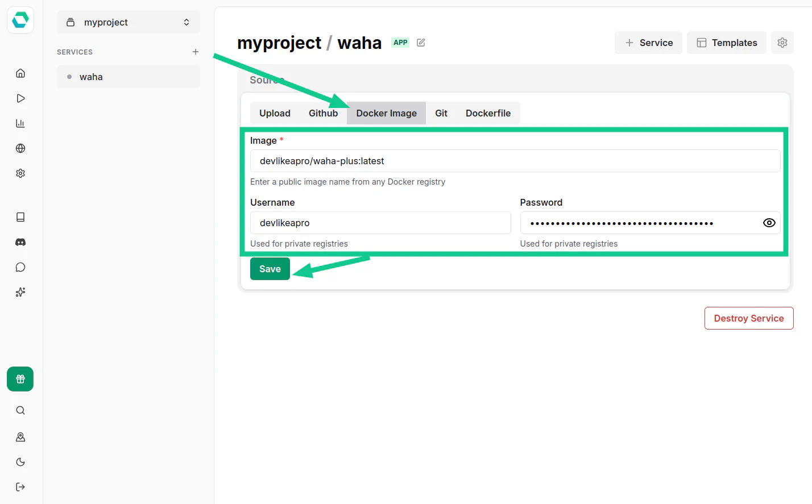Image resolution: width=812 pixels, height=504 pixels.
Task: Reveal the registry password with the eye icon
Action: [x=769, y=223]
